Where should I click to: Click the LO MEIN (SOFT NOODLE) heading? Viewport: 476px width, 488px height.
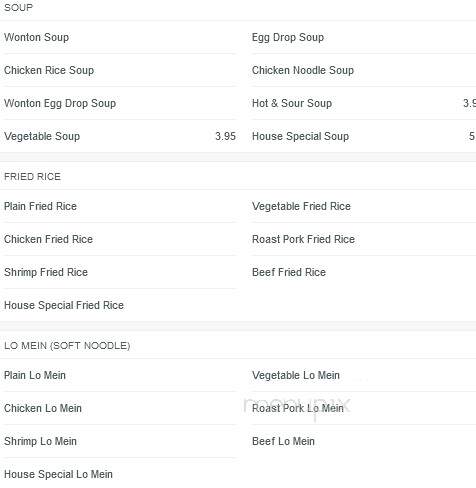[67, 346]
